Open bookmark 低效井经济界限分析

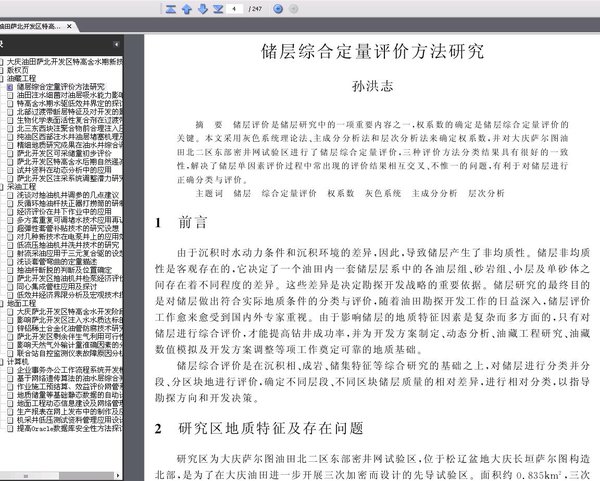click(70, 295)
